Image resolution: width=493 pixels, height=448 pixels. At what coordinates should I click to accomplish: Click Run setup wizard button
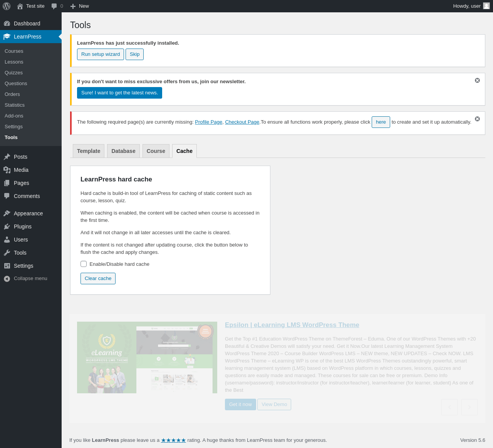[x=101, y=54]
